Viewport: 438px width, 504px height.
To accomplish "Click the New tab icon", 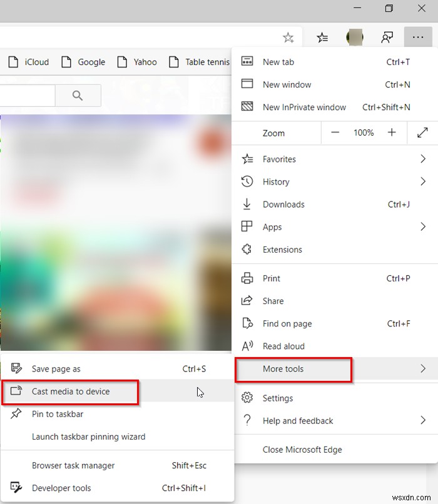I will [247, 61].
